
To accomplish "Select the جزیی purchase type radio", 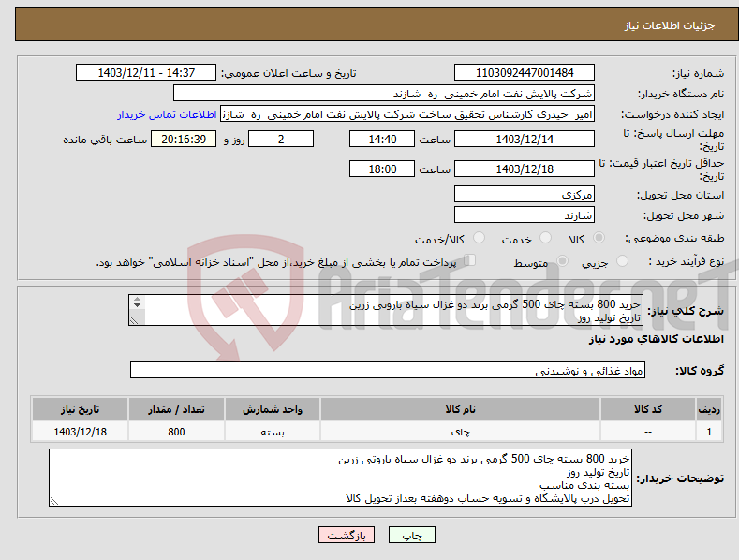I will click(622, 260).
